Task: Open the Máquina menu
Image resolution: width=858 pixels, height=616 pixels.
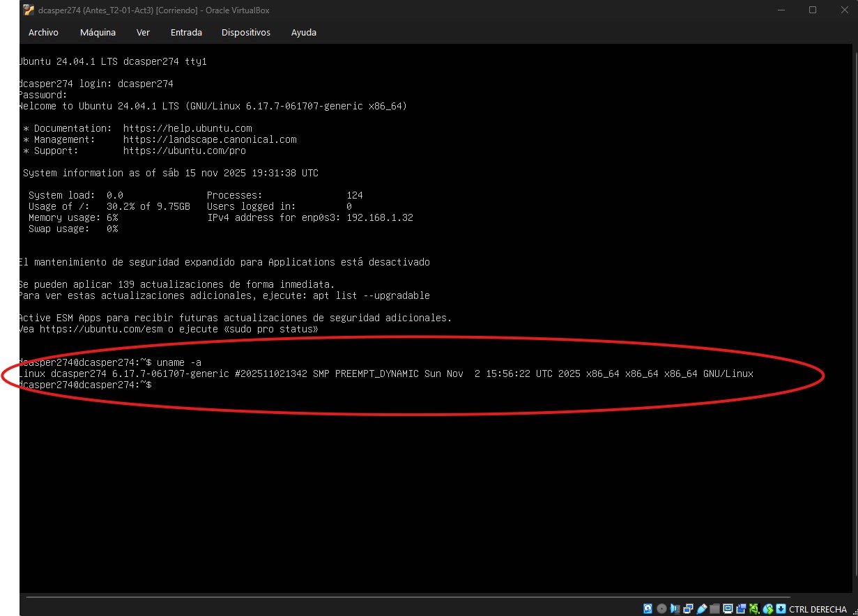Action: 98,33
